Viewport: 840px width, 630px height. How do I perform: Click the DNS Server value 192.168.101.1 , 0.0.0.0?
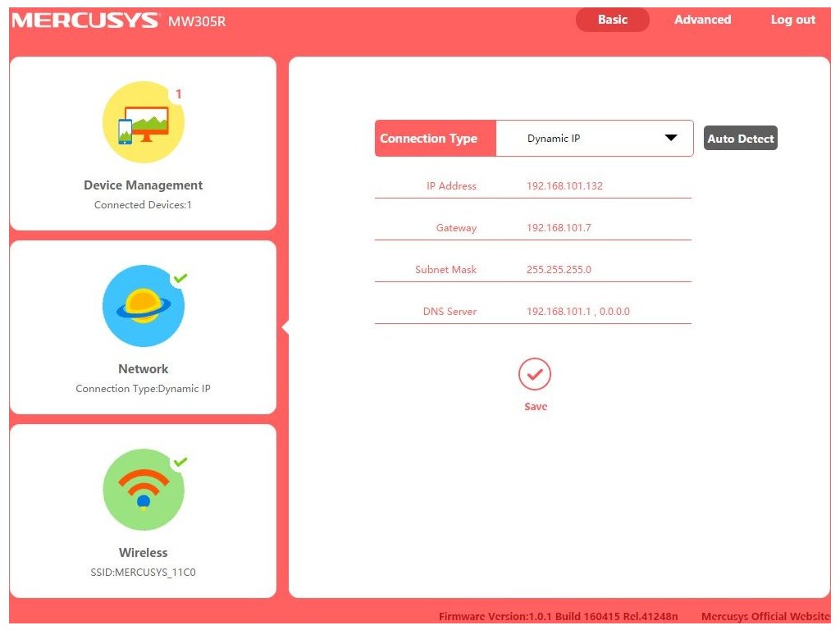coord(578,311)
